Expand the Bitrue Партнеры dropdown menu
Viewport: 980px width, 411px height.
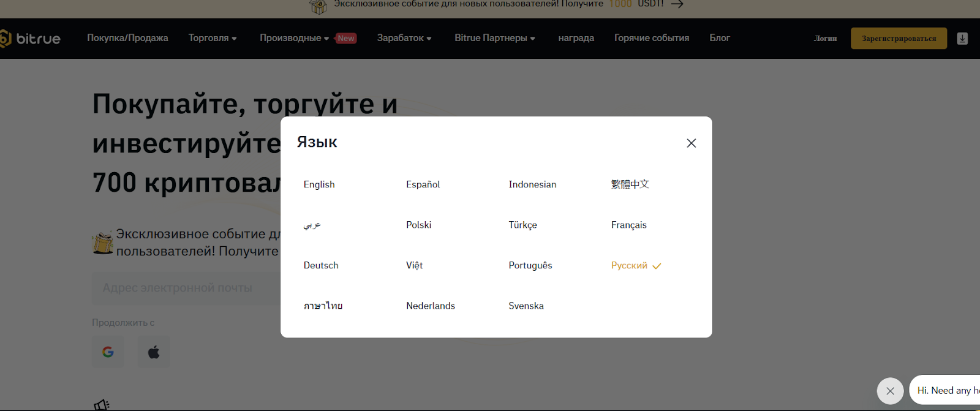point(495,38)
